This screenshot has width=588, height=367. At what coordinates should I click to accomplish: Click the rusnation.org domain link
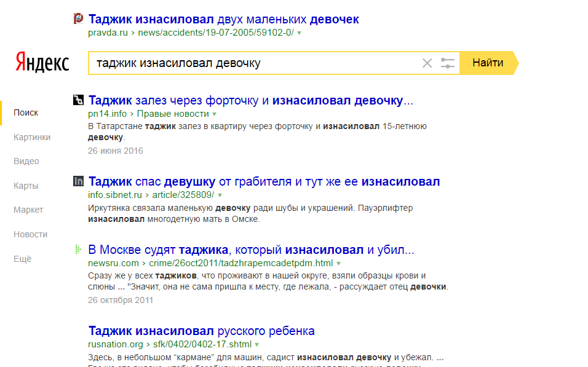[116, 344]
